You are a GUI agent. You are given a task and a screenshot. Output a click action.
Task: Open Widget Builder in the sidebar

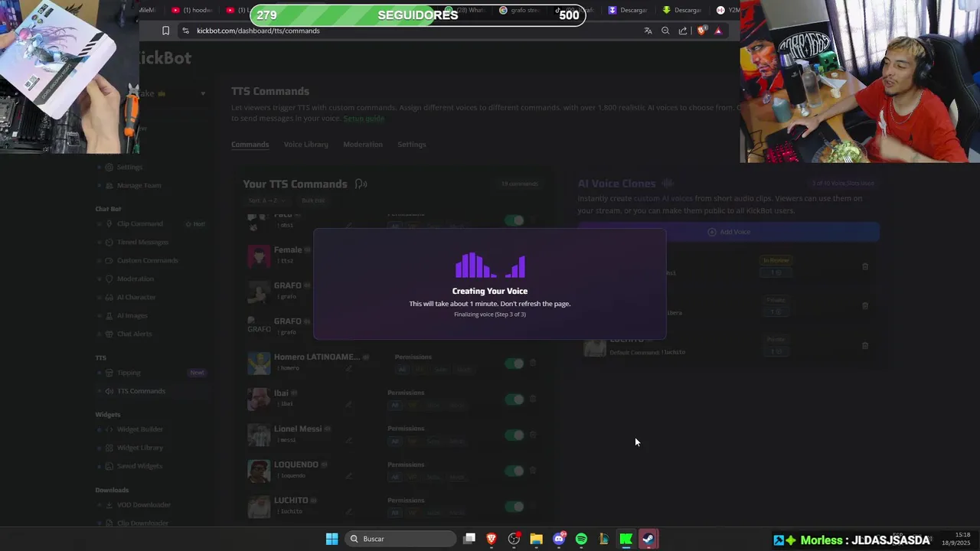140,429
